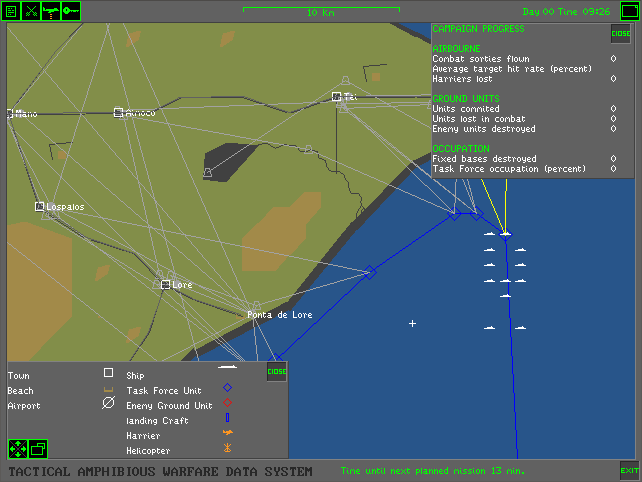Click the white crosshair cursor in the sea
The width and height of the screenshot is (642, 482).
(x=412, y=323)
